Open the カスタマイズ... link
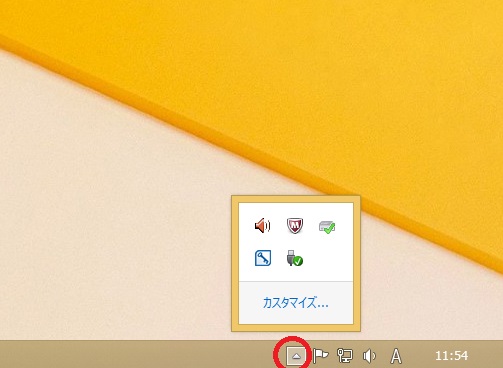Image resolution: width=503 pixels, height=368 pixels. [x=296, y=303]
